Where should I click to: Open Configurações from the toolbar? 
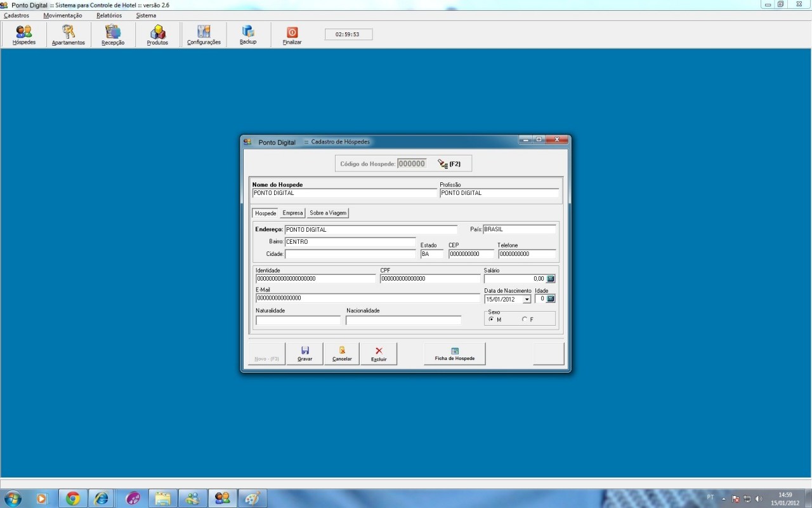click(203, 34)
